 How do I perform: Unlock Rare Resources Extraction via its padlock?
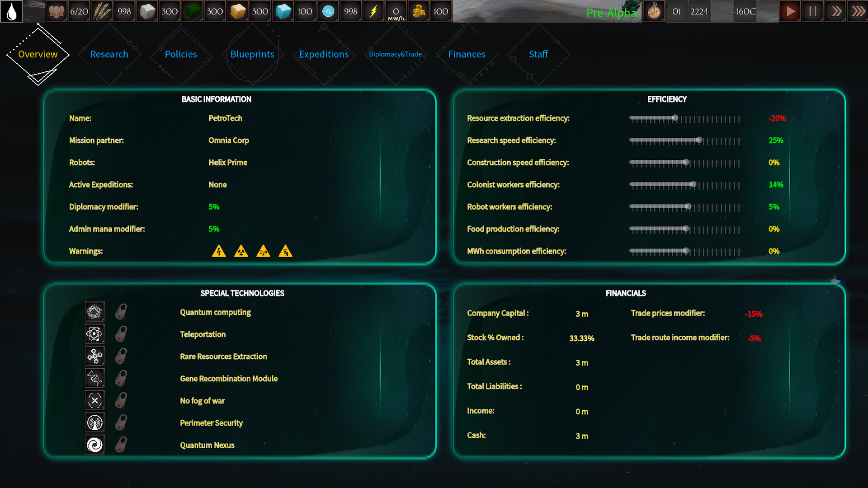tap(120, 356)
